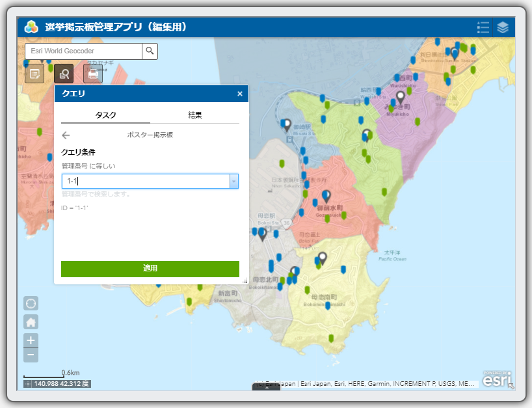
Task: Zoom in on the map
Action: pos(31,340)
